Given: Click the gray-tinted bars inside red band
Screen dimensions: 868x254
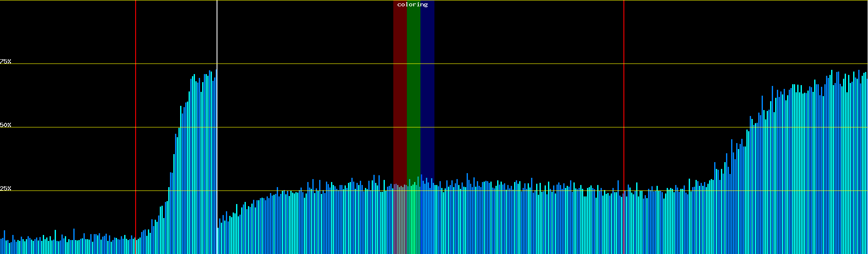Looking at the screenshot, I should point(400,220).
